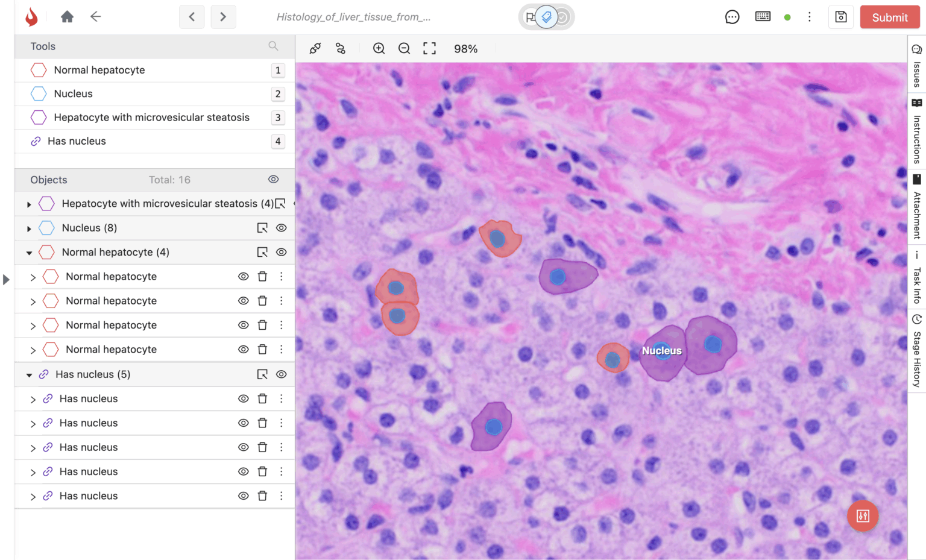The width and height of the screenshot is (926, 560).
Task: Submit the annotation task
Action: pos(889,17)
